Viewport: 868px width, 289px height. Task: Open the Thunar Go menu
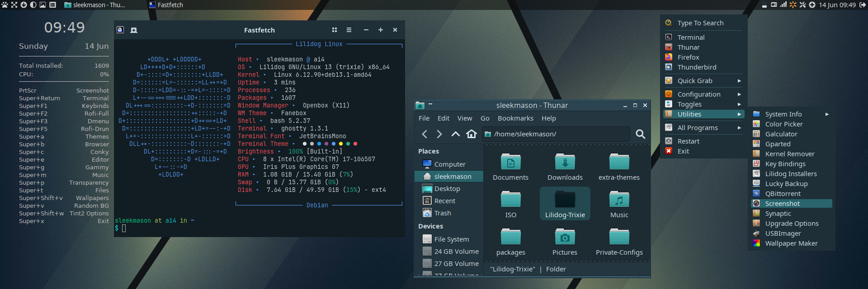[x=485, y=118]
